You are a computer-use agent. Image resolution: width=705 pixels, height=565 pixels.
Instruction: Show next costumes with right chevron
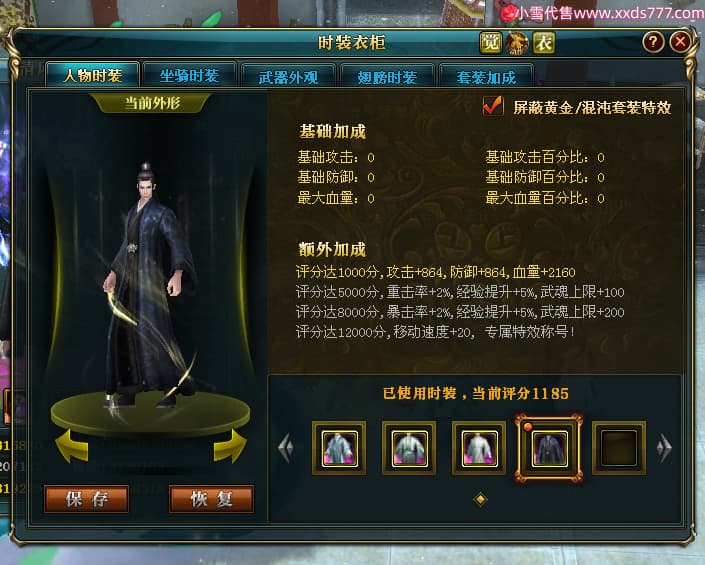pos(664,448)
